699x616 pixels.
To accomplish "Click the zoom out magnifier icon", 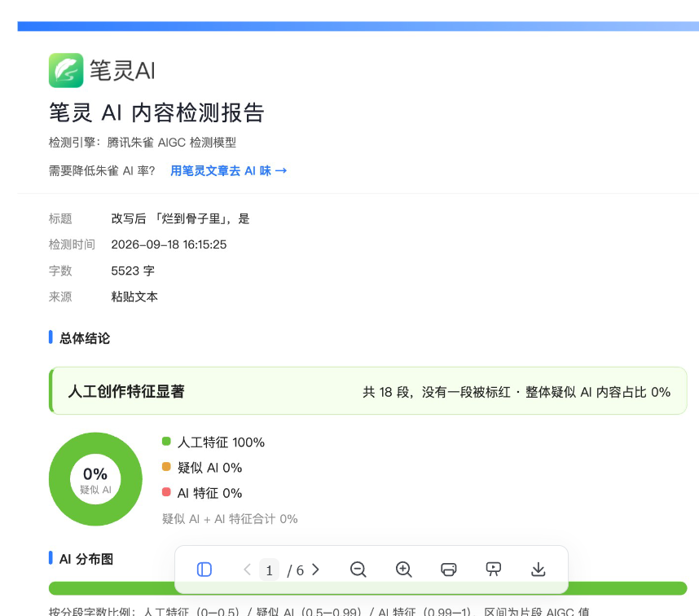I will [x=358, y=570].
